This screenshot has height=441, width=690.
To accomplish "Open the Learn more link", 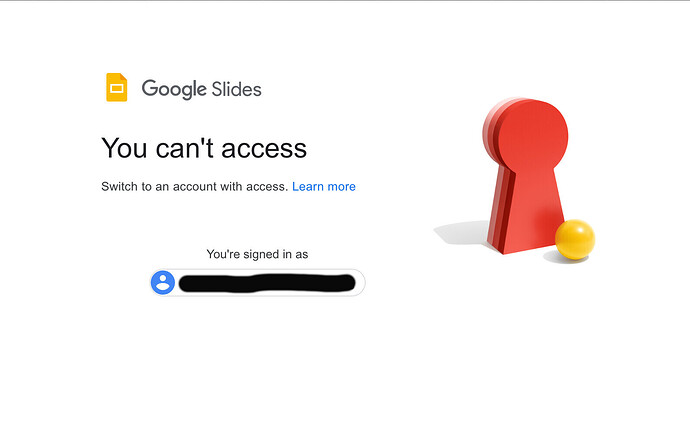I will (x=324, y=187).
